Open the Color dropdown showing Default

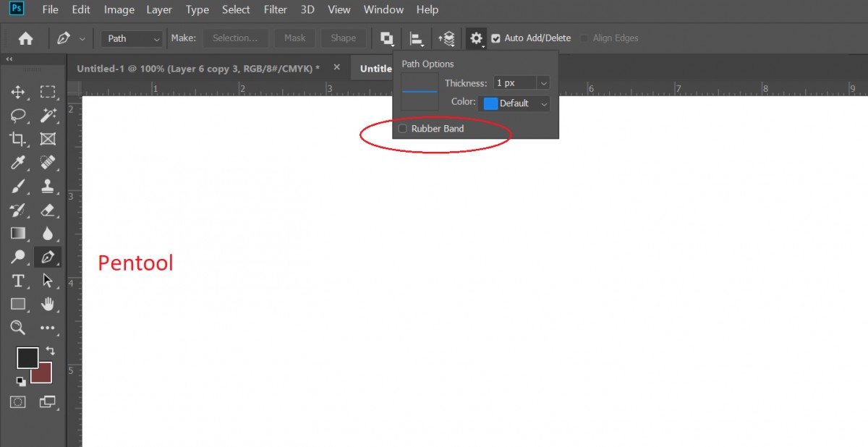coord(543,103)
